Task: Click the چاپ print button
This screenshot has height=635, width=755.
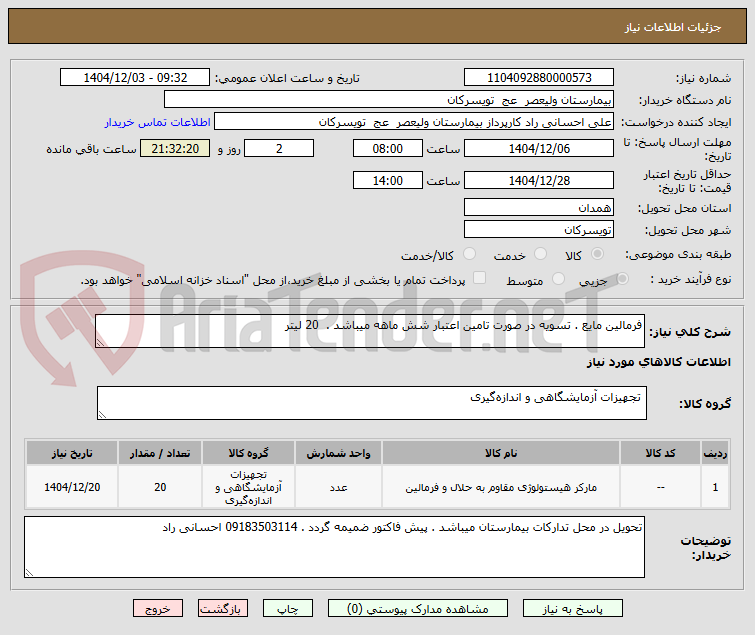Action: (x=287, y=608)
